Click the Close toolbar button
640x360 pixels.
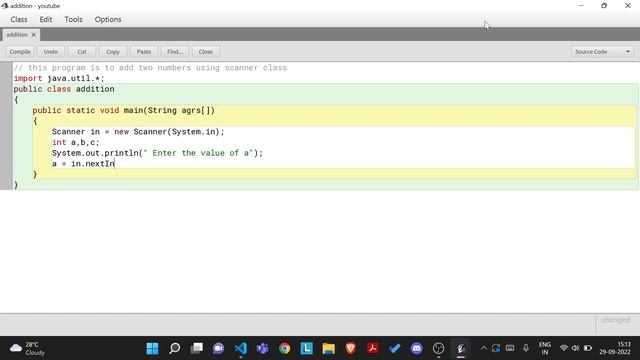tap(206, 52)
